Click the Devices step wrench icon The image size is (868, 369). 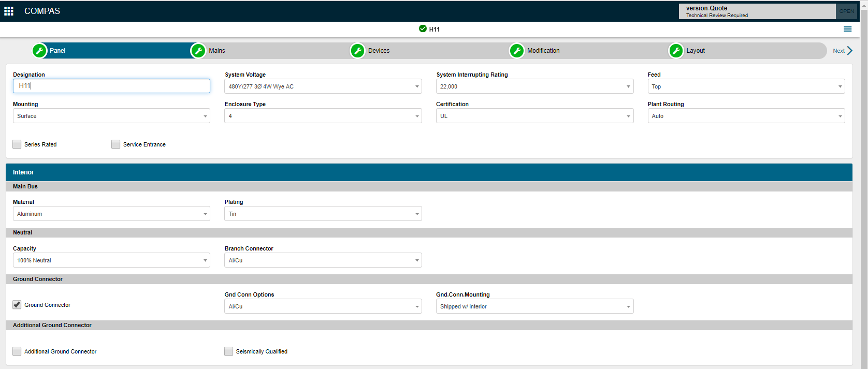pos(357,51)
